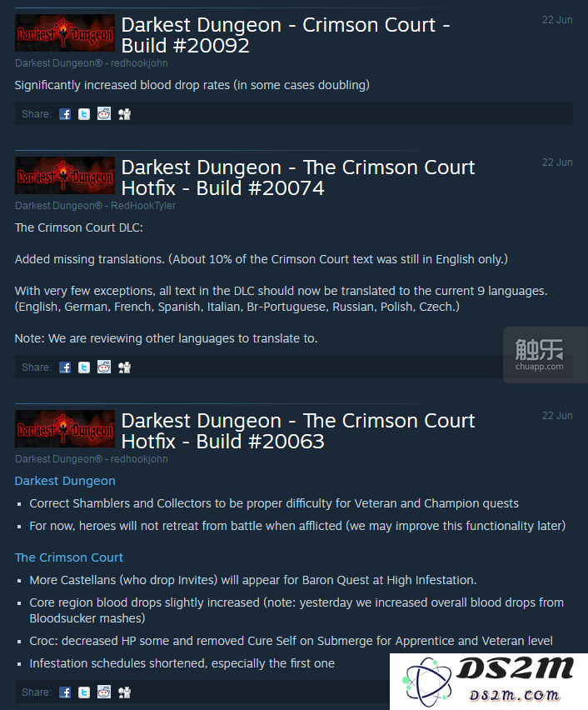
Task: Share Build #20074 hotfix on Twitter
Action: coord(84,367)
